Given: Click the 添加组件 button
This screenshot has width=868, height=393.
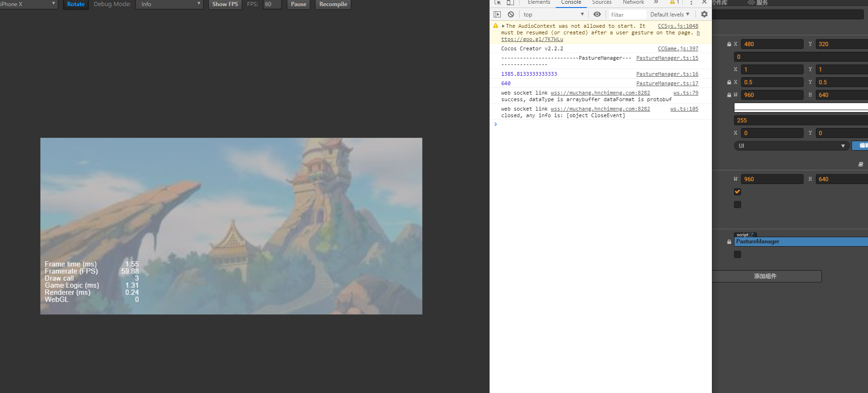Looking at the screenshot, I should point(765,276).
